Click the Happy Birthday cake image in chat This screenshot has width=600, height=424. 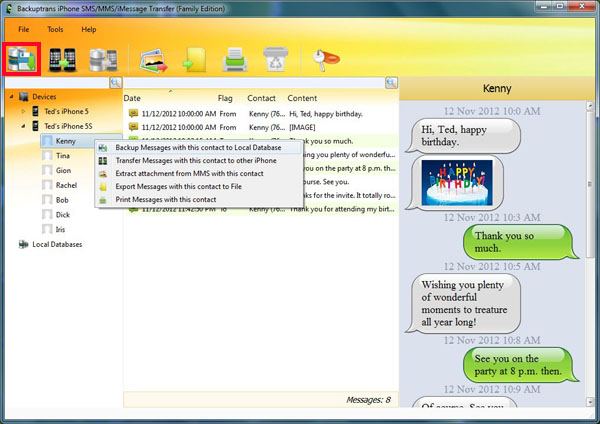pos(457,183)
